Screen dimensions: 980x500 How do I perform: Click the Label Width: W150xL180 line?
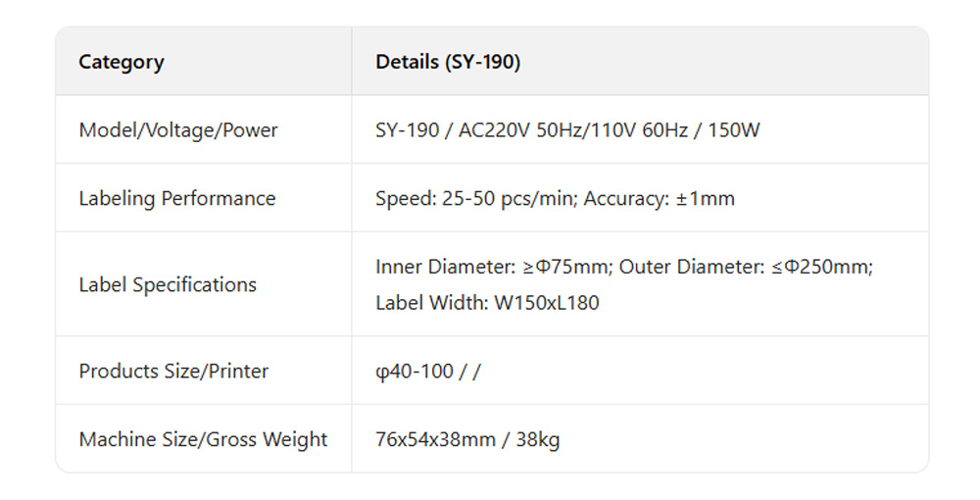[487, 303]
